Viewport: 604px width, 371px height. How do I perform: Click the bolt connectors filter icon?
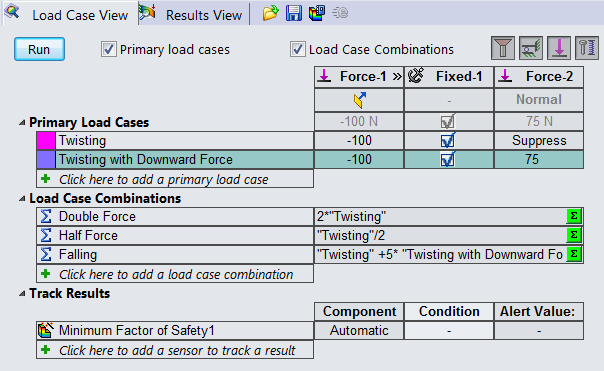pyautogui.click(x=587, y=48)
